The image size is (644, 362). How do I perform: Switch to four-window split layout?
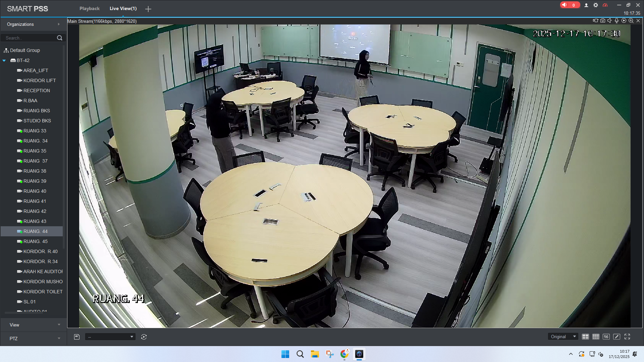(585, 337)
